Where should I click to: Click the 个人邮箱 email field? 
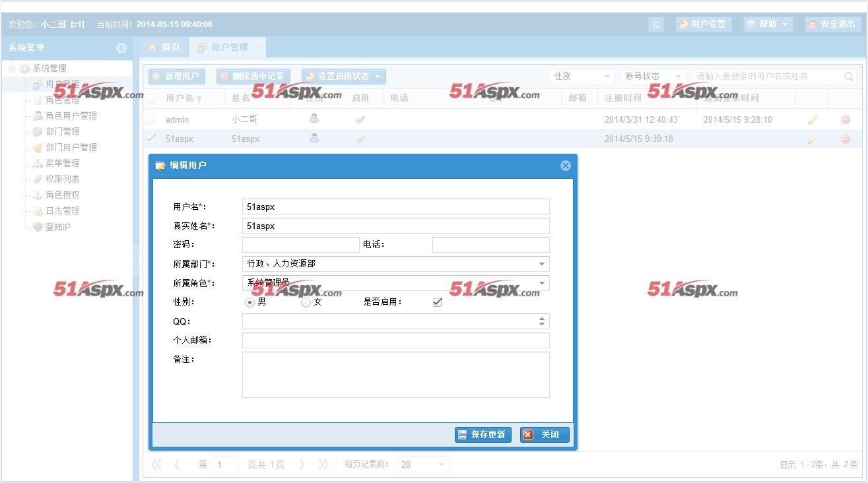(x=396, y=340)
